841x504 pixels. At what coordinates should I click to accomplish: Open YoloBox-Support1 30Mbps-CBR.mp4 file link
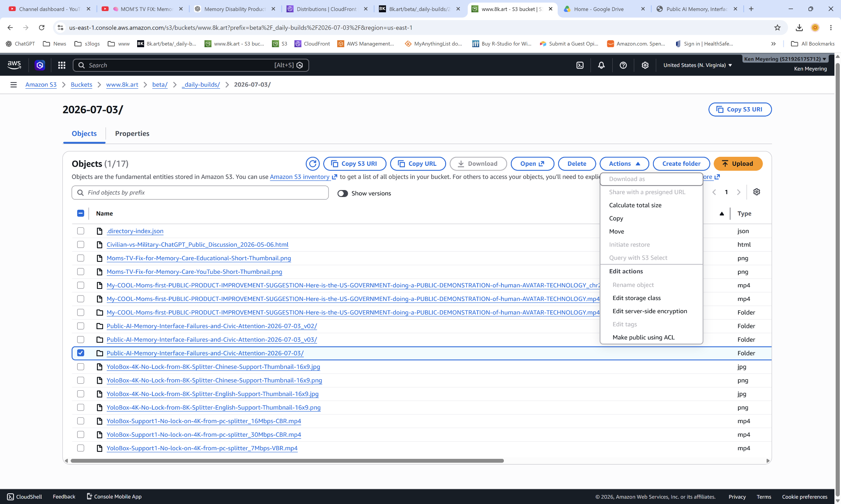tap(204, 435)
